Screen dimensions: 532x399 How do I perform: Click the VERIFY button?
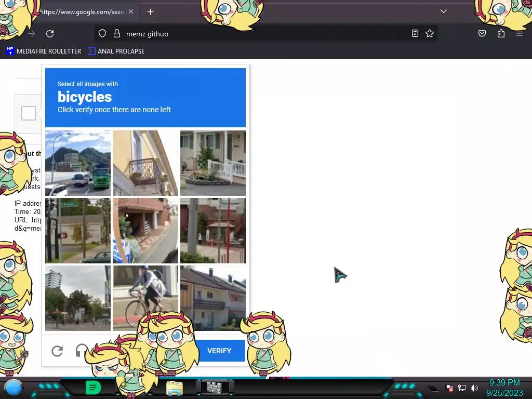point(219,351)
